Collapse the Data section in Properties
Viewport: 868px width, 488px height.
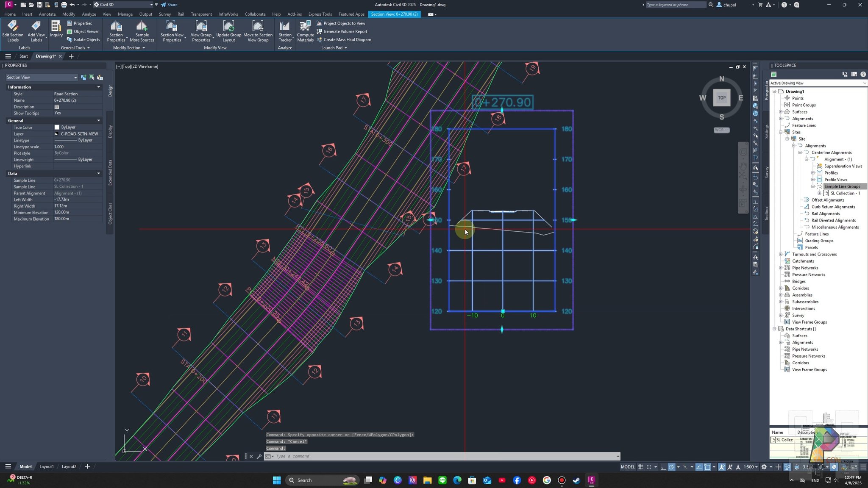pyautogui.click(x=99, y=173)
